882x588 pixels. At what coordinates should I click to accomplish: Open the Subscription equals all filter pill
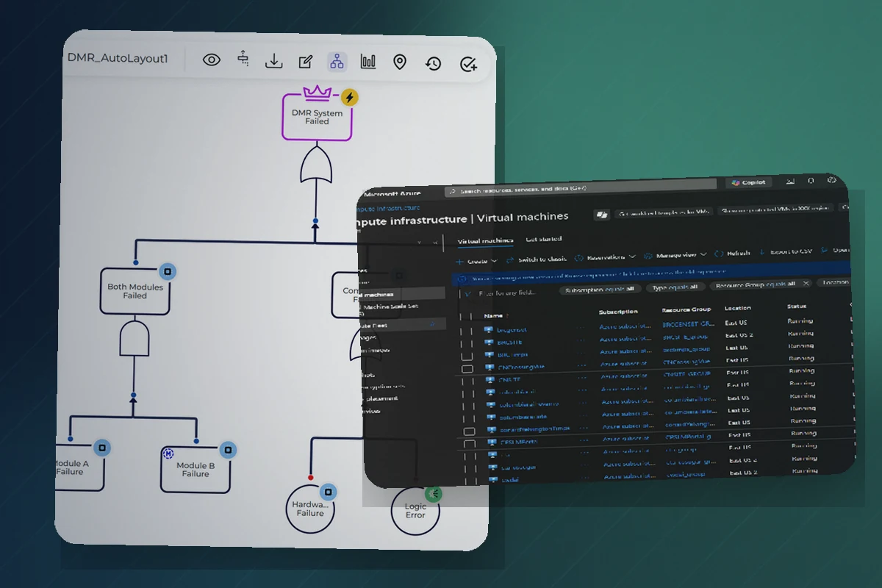[x=600, y=290]
